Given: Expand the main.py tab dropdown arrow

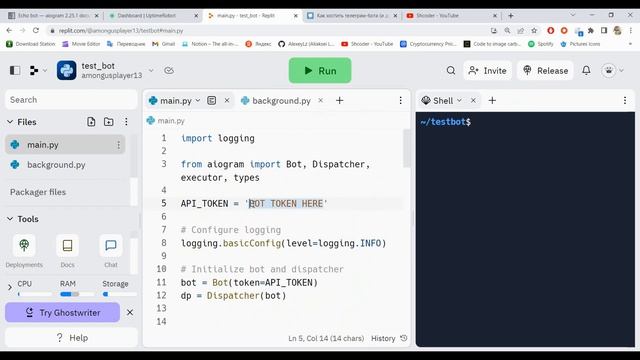Looking at the screenshot, I should (198, 100).
